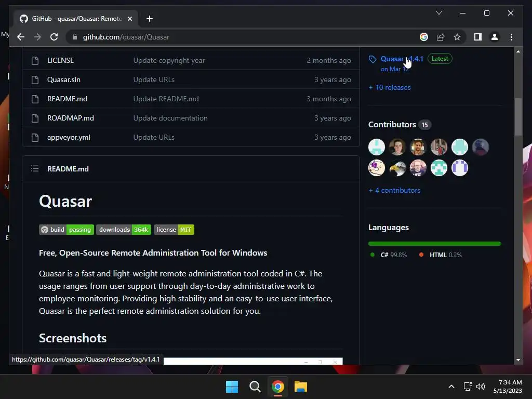
Task: Open the Quasar v1.4.1 release link
Action: coord(402,59)
